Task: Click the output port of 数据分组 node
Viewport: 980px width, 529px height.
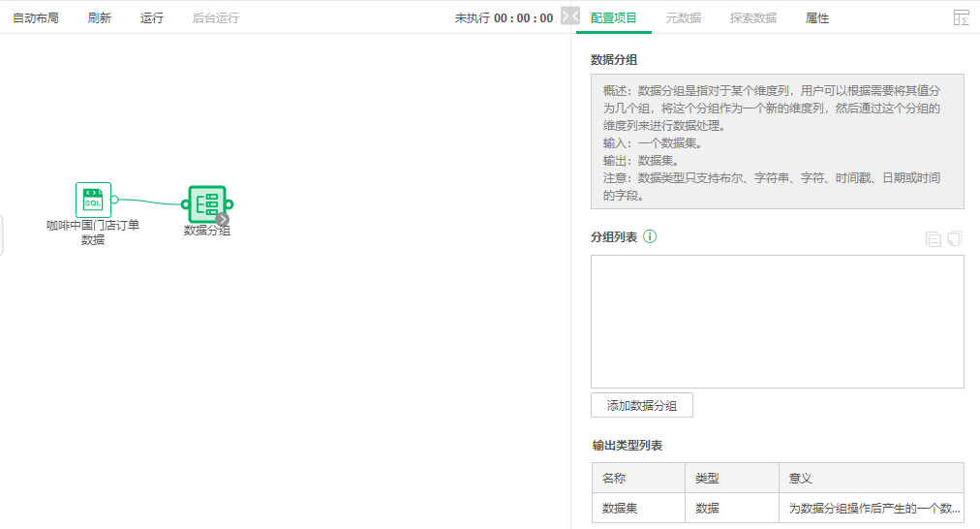Action: point(230,203)
